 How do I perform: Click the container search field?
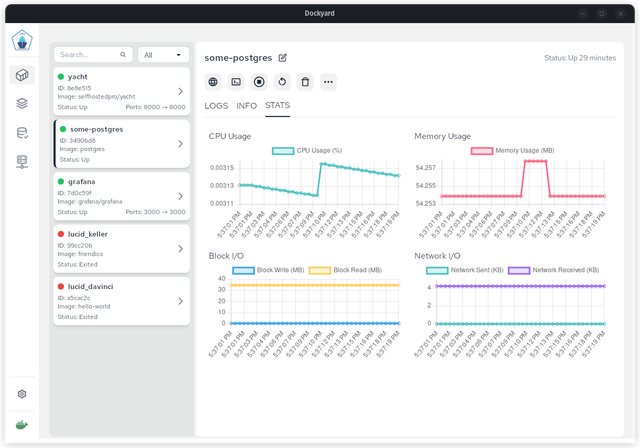[x=93, y=55]
